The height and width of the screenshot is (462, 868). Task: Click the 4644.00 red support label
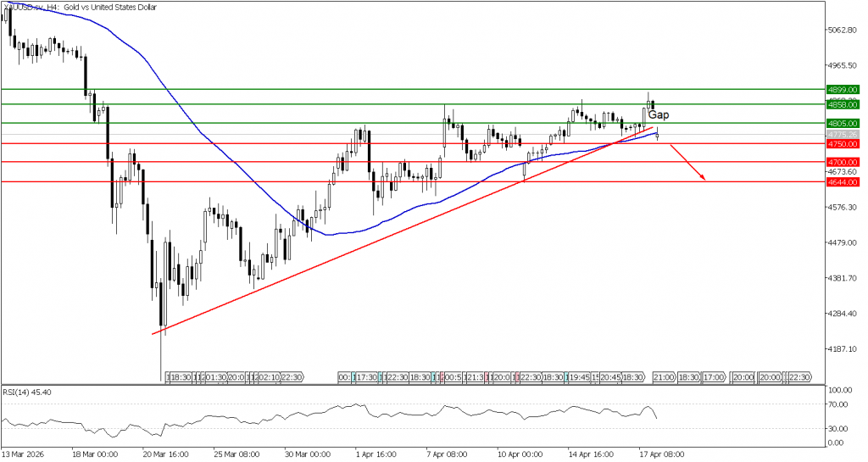[844, 181]
